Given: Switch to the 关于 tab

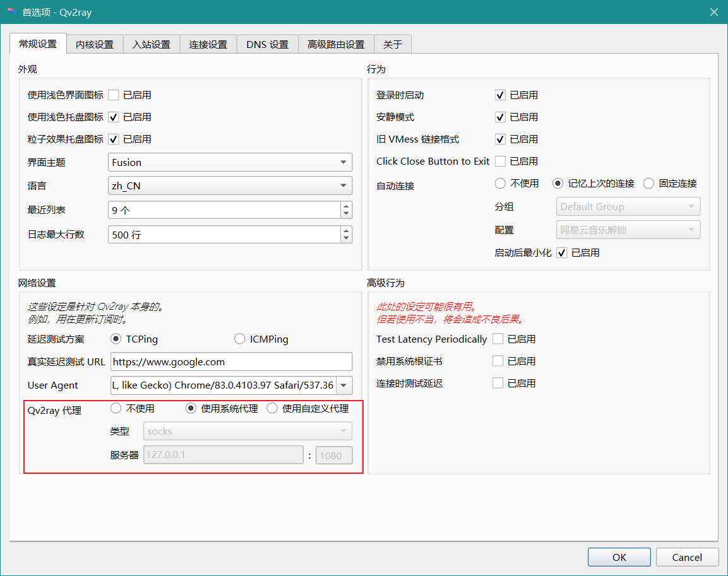Looking at the screenshot, I should point(393,45).
